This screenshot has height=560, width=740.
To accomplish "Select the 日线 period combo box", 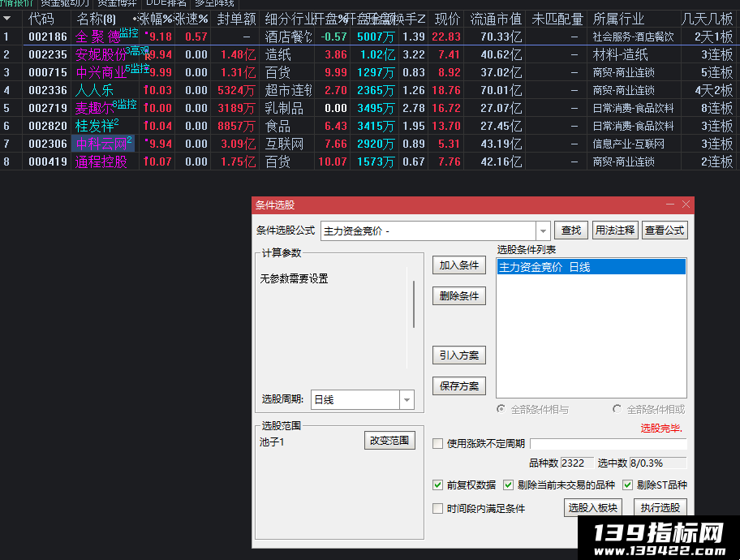I will pyautogui.click(x=363, y=400).
